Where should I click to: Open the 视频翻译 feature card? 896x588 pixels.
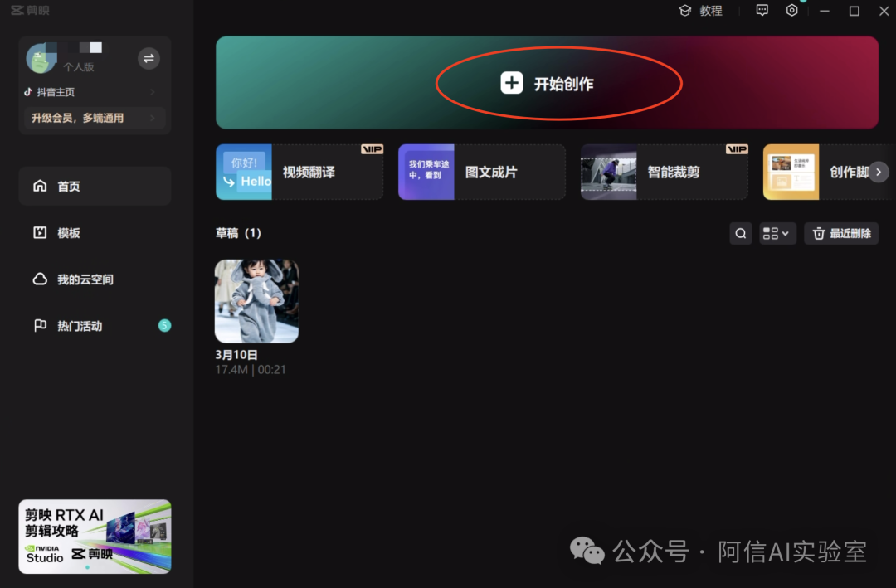coord(299,172)
